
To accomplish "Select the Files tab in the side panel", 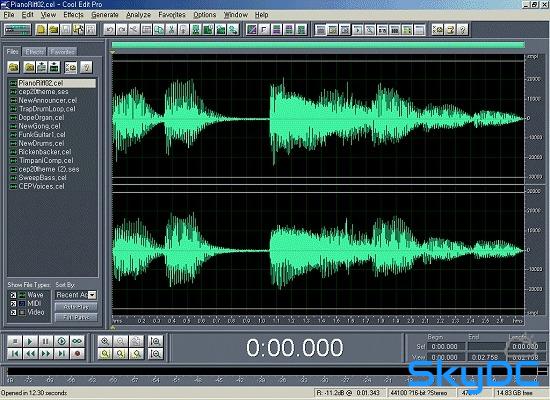I will (13, 52).
